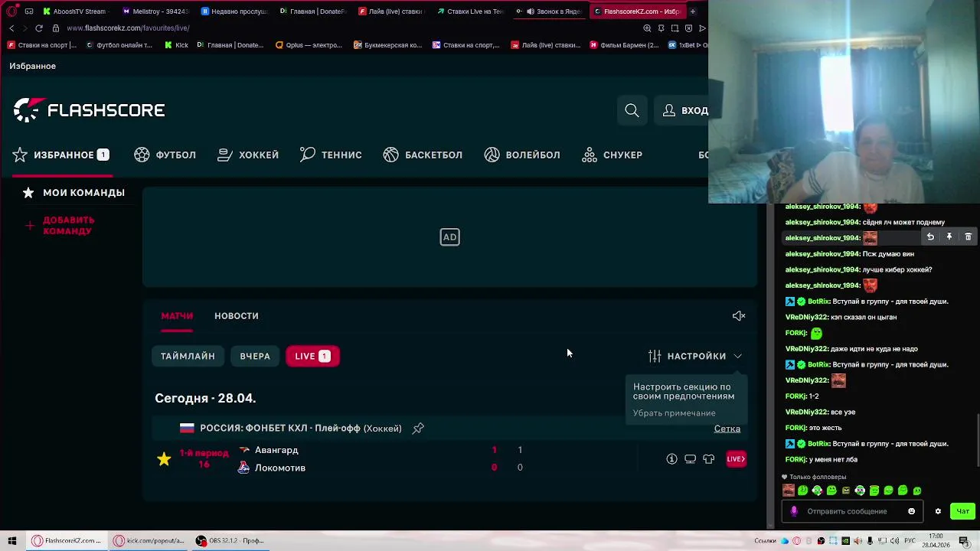Open the Фильм Бармен bookmark
Image resolution: width=980 pixels, height=551 pixels.
pyautogui.click(x=624, y=45)
